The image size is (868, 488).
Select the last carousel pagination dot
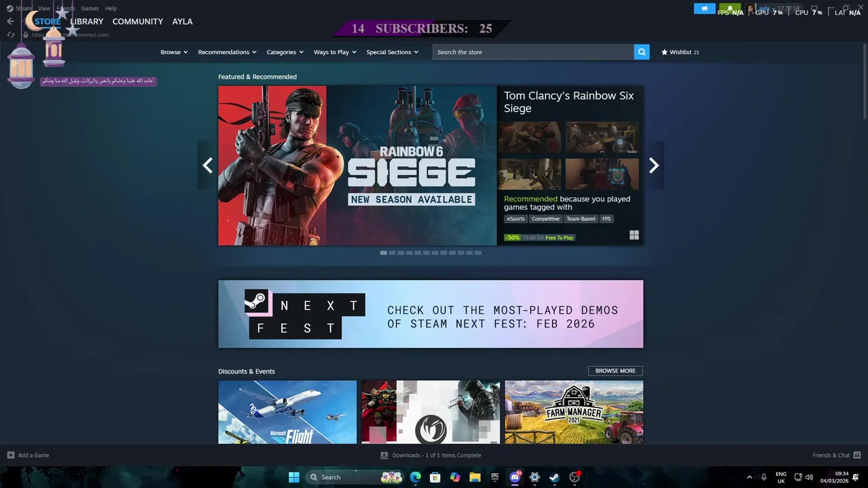pos(478,253)
